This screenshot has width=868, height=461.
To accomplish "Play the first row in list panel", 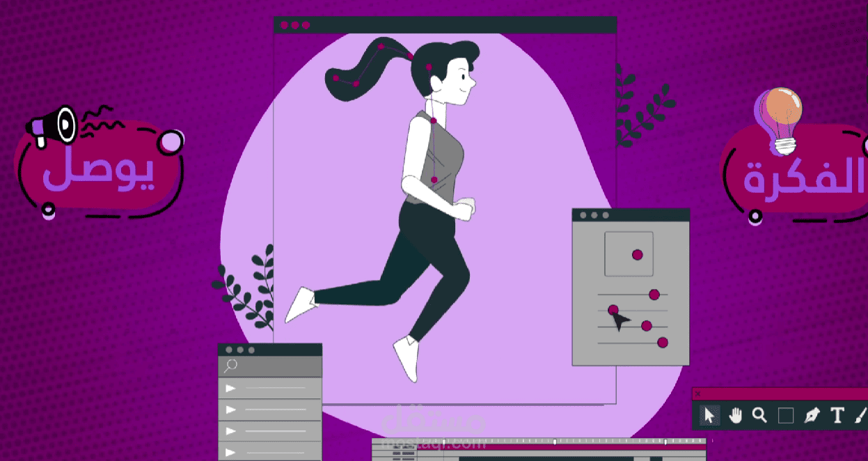I will tap(231, 388).
